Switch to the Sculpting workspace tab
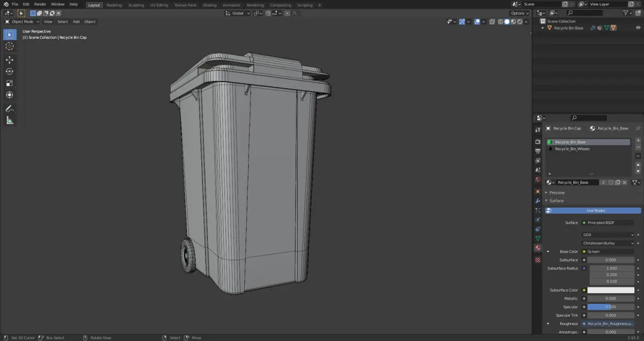The width and height of the screenshot is (644, 341). 136,5
